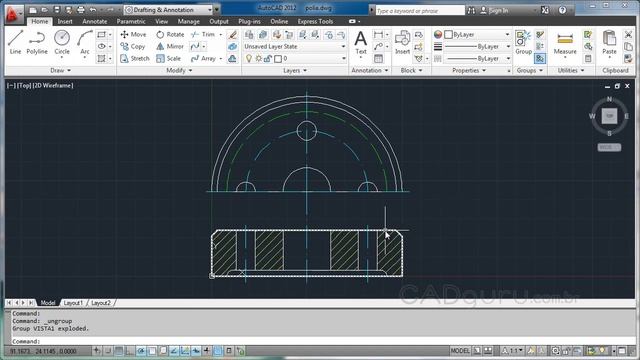Click the Undo arrow in quick access toolbar
Viewport: 640px width, 360px height.
point(93,10)
